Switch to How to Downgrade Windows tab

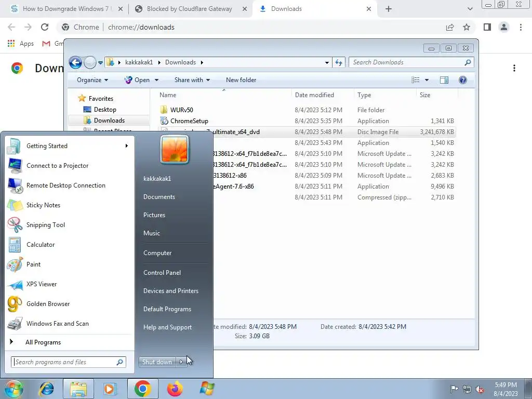tap(65, 9)
